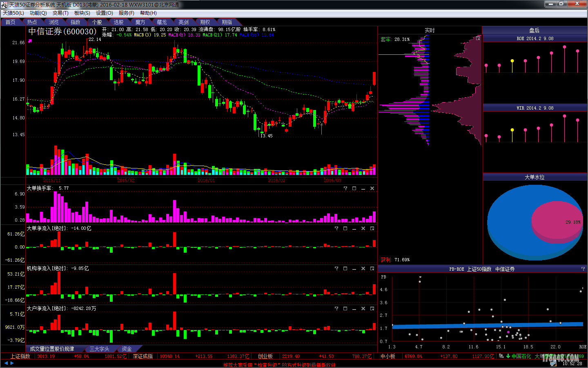Open the 设置(O) menu

click(x=104, y=13)
